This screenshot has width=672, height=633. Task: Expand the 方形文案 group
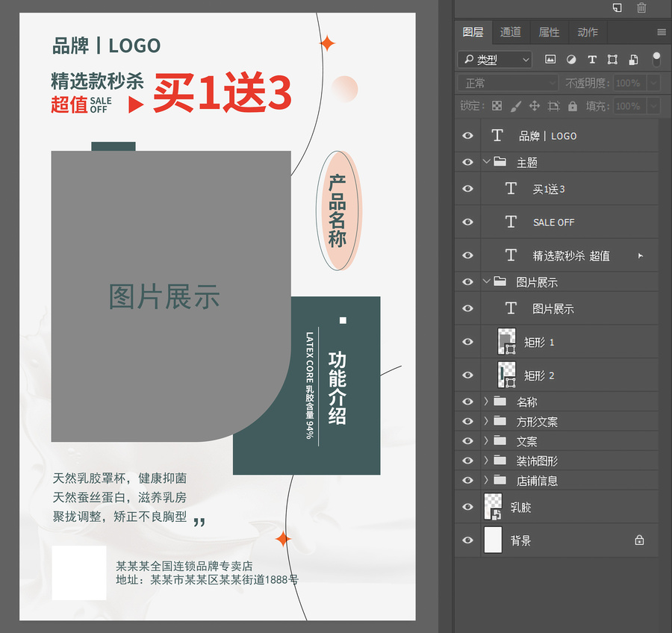pos(486,421)
